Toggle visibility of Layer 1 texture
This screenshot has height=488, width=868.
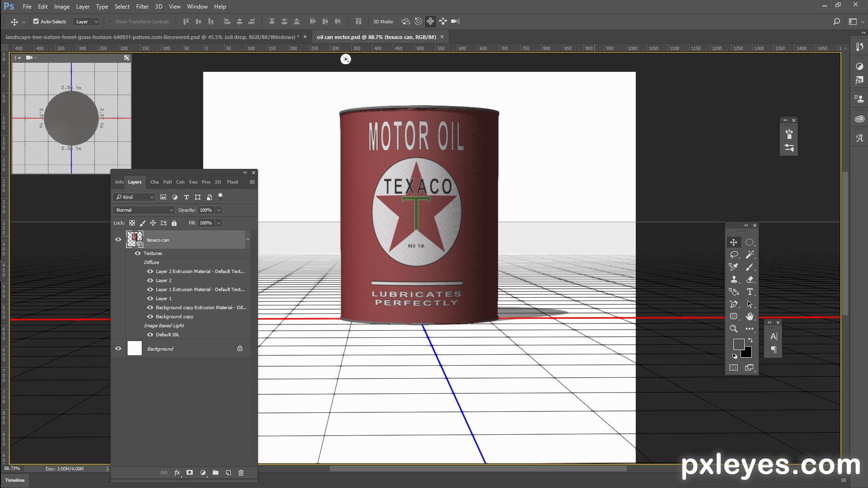[x=150, y=299]
